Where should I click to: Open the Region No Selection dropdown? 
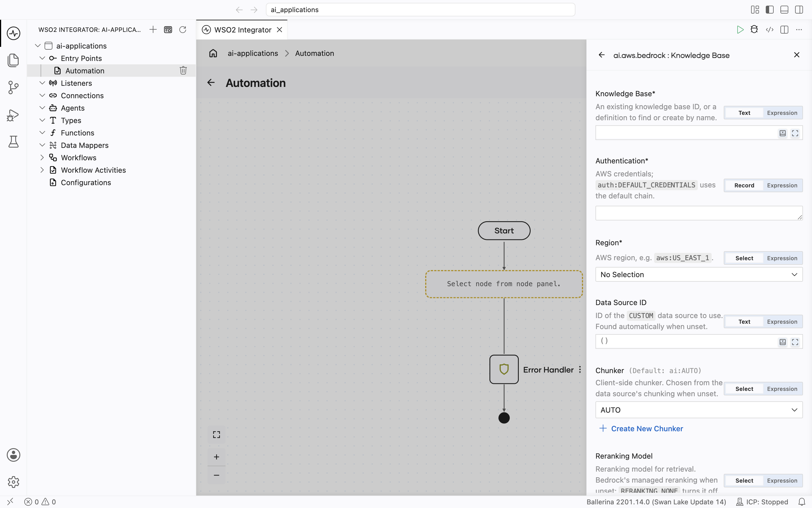[x=699, y=275]
